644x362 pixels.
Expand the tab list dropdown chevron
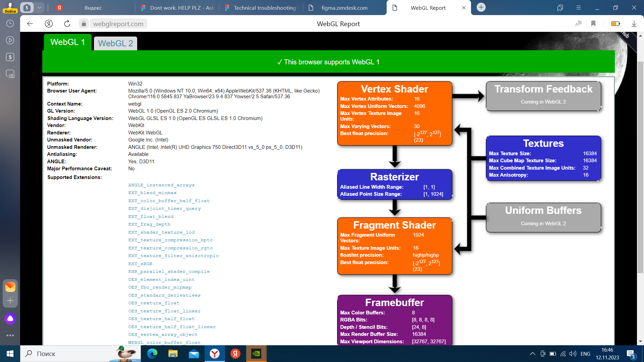coord(39,7)
